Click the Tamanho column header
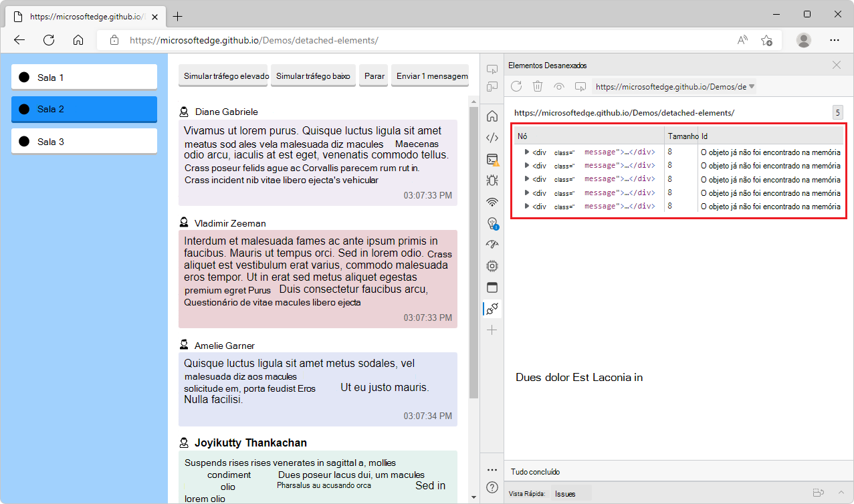The width and height of the screenshot is (854, 504). click(x=681, y=136)
